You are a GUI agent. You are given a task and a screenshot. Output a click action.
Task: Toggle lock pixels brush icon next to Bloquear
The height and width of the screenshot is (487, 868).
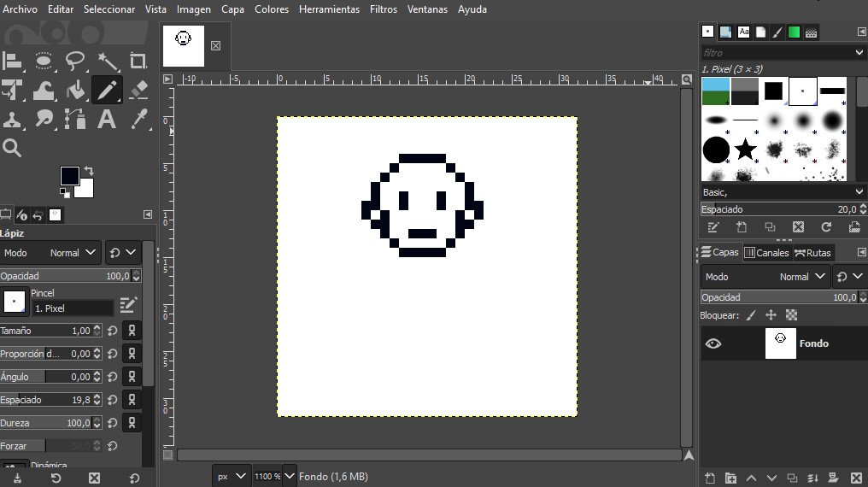tap(751, 315)
